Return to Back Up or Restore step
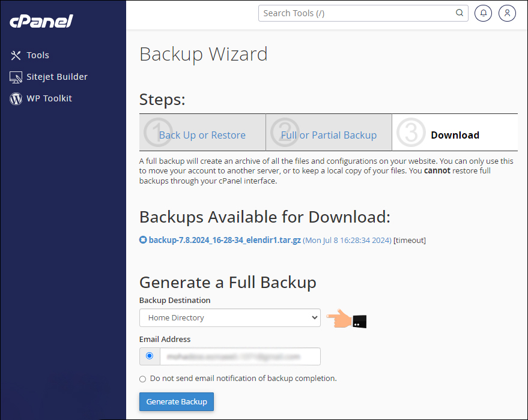This screenshot has height=420, width=528. (x=202, y=135)
